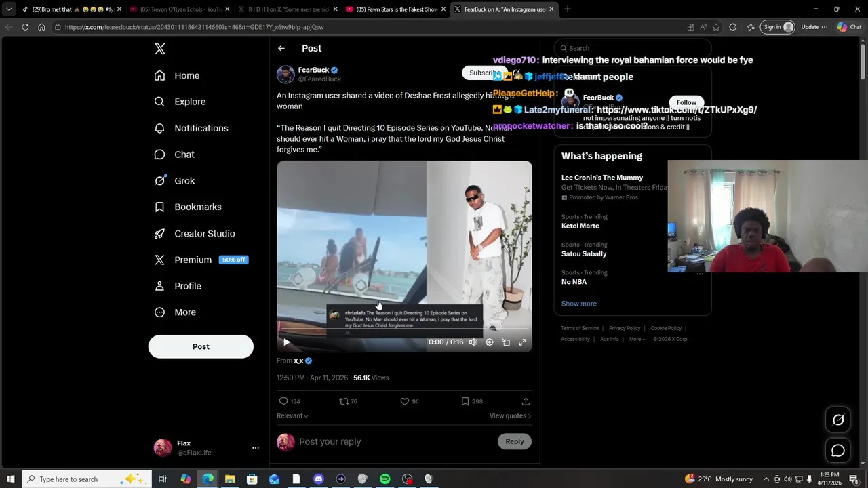This screenshot has width=868, height=488.
Task: Open FearBuck avatar on the post
Action: [x=285, y=74]
